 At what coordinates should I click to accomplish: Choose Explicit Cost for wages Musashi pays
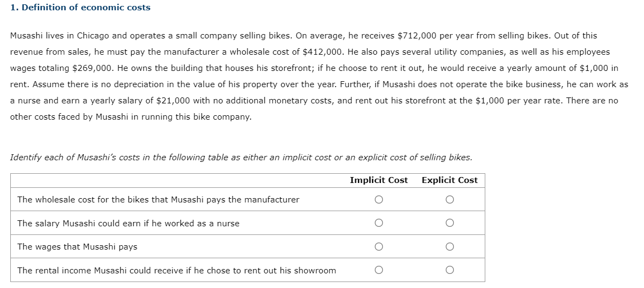[x=450, y=247]
